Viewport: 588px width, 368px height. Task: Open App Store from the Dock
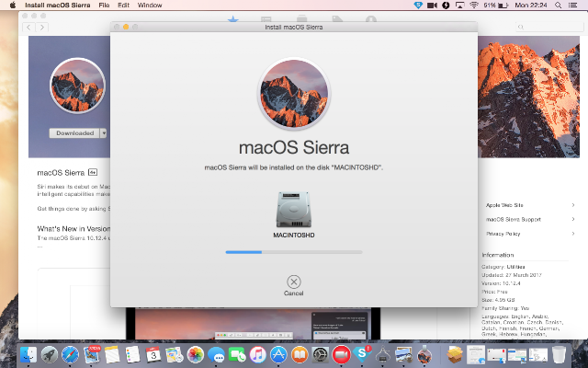tap(278, 354)
